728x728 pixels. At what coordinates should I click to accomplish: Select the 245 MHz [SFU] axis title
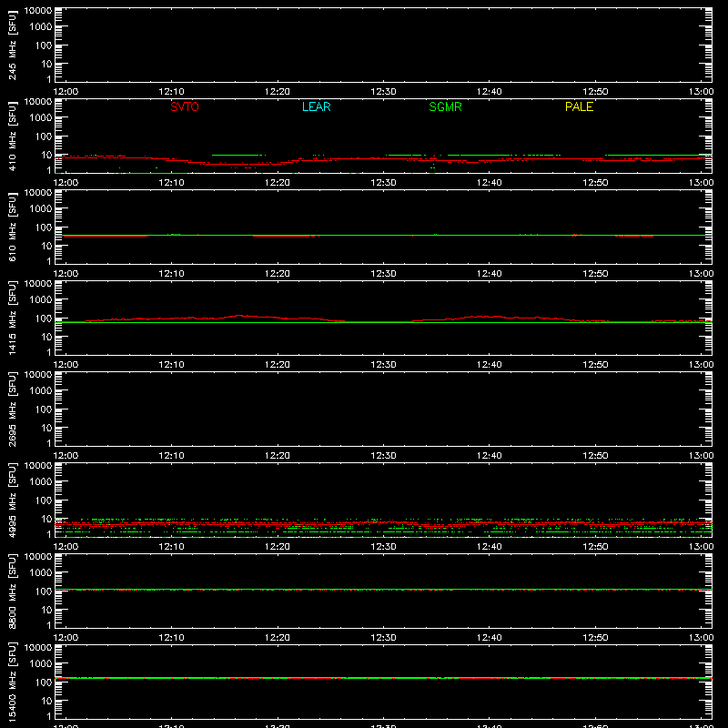point(12,45)
